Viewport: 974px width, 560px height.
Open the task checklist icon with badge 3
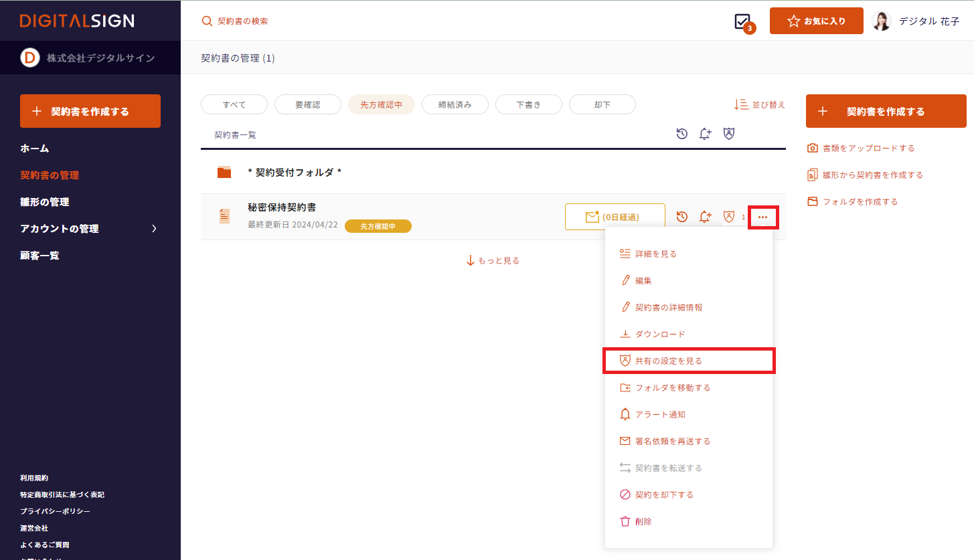point(742,21)
